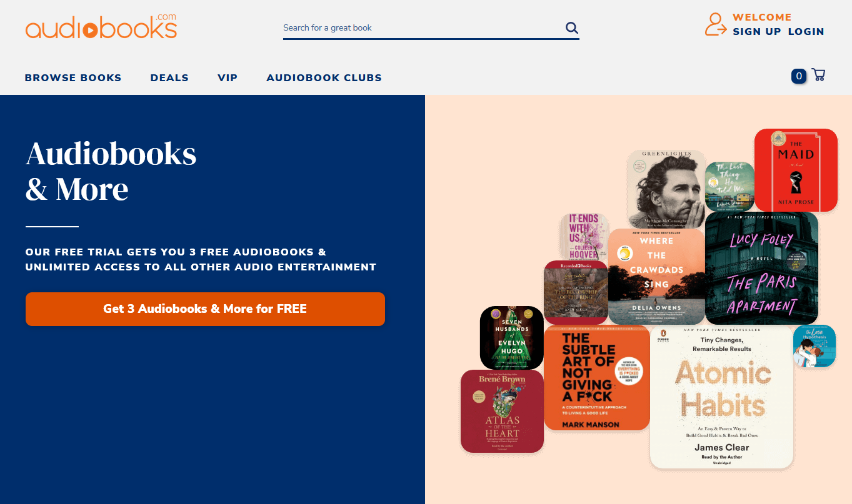Select the VIP navigation item
852x504 pixels.
tap(228, 78)
